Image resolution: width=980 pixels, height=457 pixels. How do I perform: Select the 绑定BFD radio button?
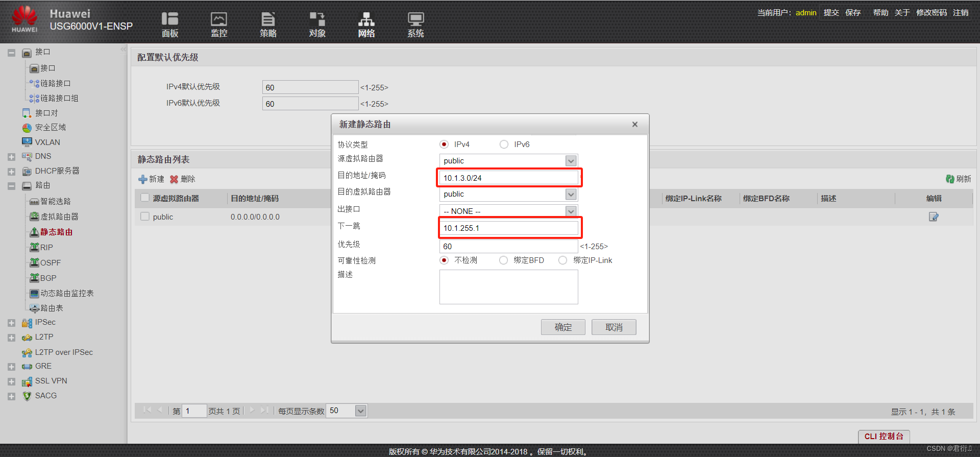point(503,260)
